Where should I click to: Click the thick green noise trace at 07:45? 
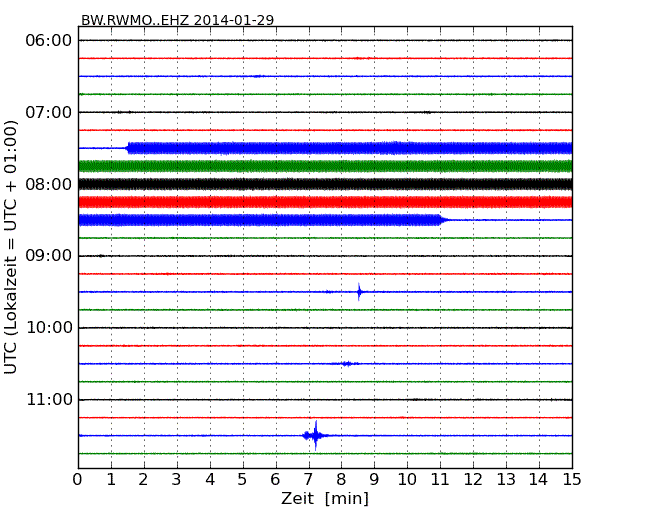pos(325,166)
